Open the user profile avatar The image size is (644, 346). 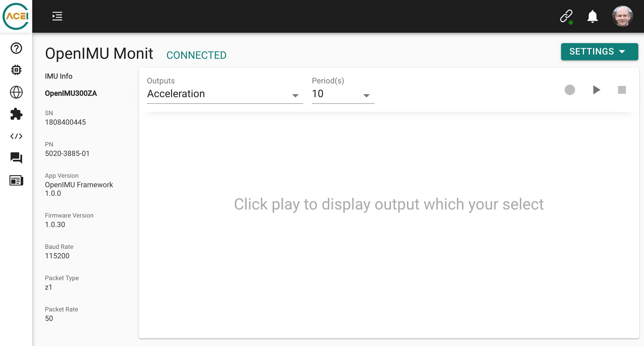pos(622,16)
